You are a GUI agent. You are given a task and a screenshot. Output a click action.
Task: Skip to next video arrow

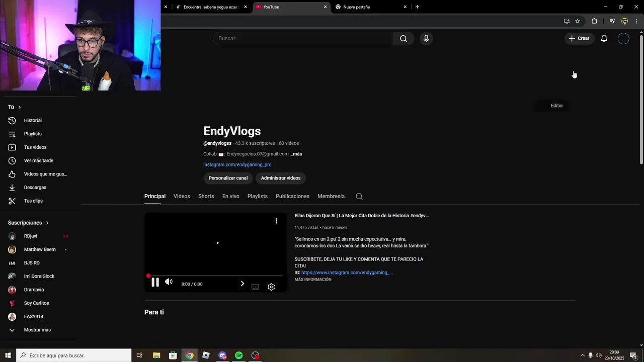click(243, 284)
